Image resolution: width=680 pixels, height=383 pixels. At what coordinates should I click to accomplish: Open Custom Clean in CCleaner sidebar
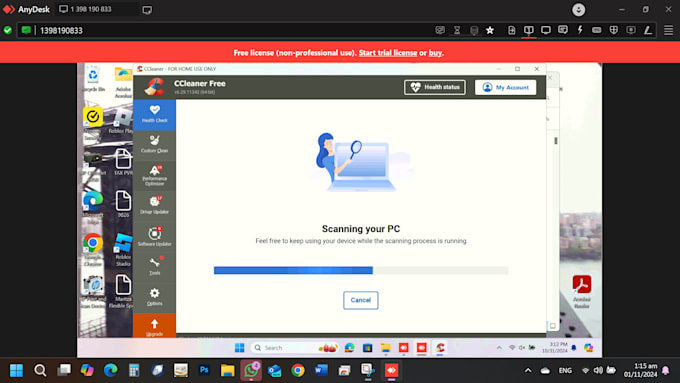coord(154,144)
